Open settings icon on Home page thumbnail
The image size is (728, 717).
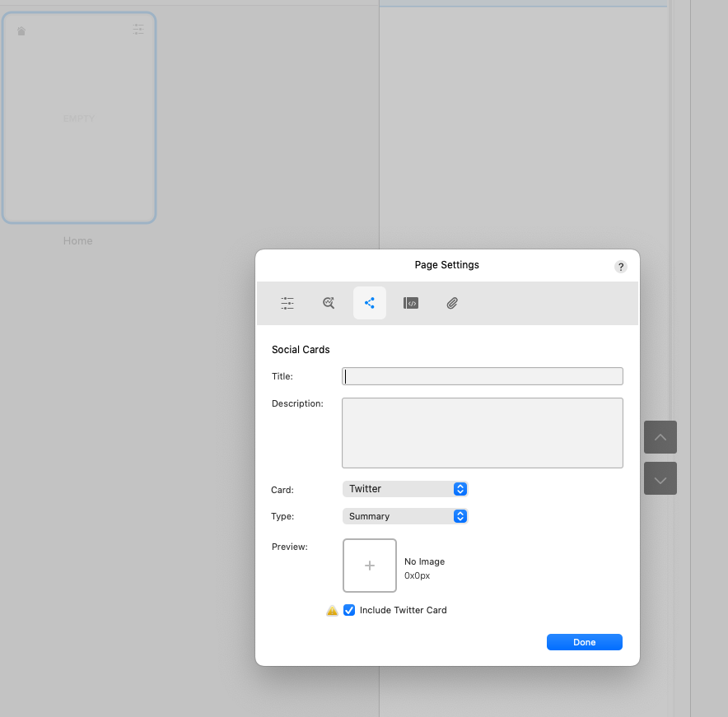[x=138, y=30]
